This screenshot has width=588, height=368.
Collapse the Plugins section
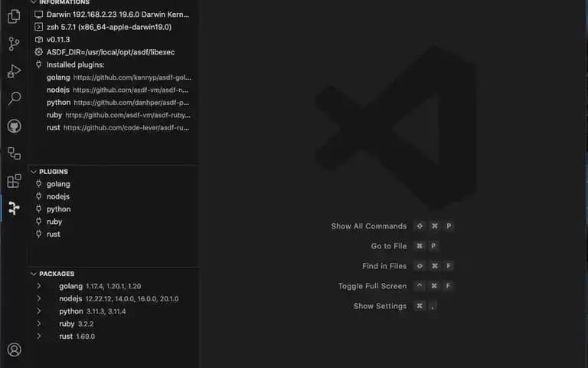(x=34, y=172)
